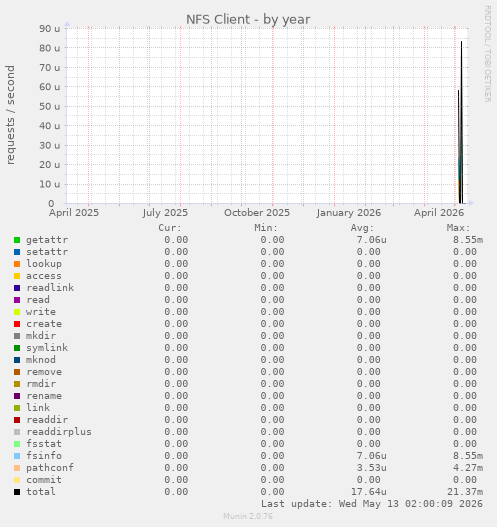The image size is (497, 527).
Task: Click the remove brown legend swatch
Action: point(17,372)
